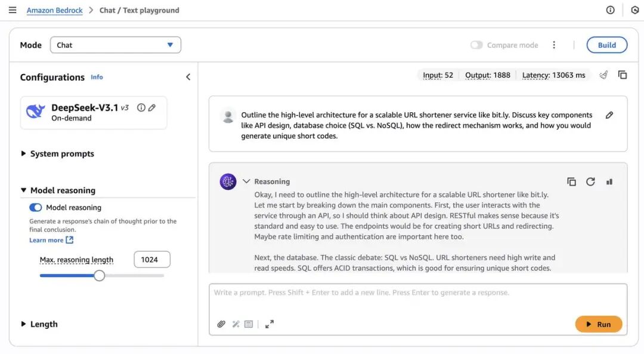
Task: Click the Max. reasoning length label
Action: tap(76, 260)
